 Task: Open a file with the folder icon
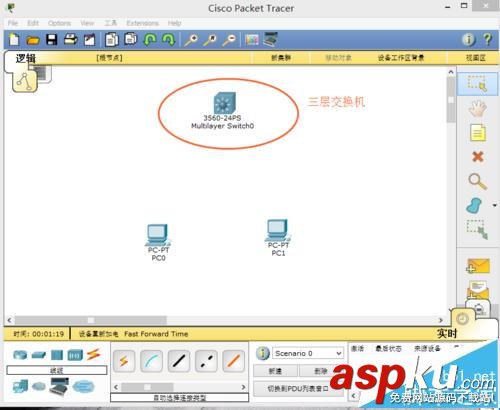tap(33, 40)
